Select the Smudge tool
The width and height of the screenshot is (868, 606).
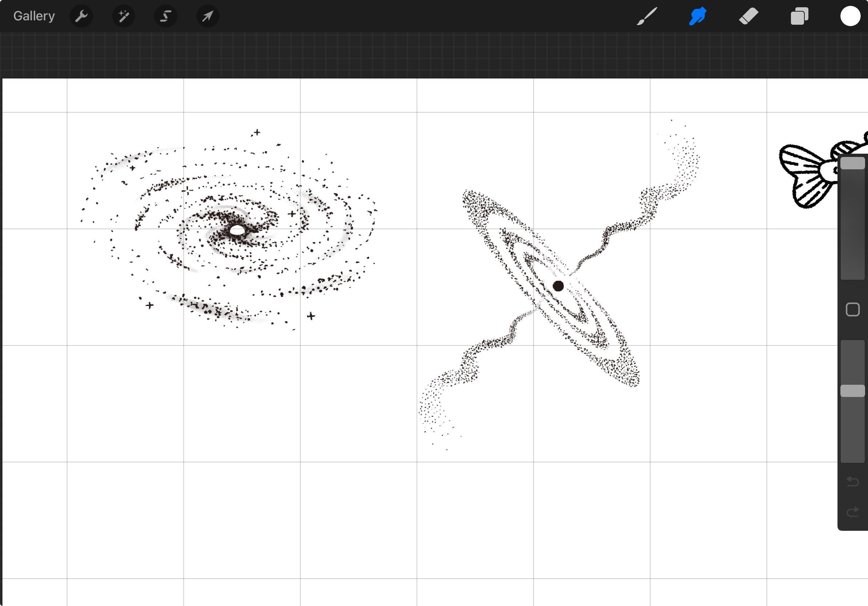click(698, 16)
